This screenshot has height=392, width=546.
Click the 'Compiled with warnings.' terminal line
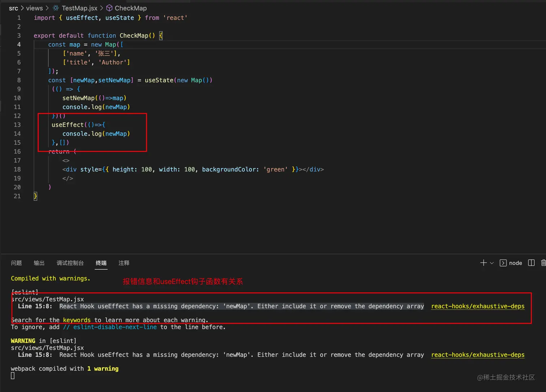pyautogui.click(x=51, y=279)
